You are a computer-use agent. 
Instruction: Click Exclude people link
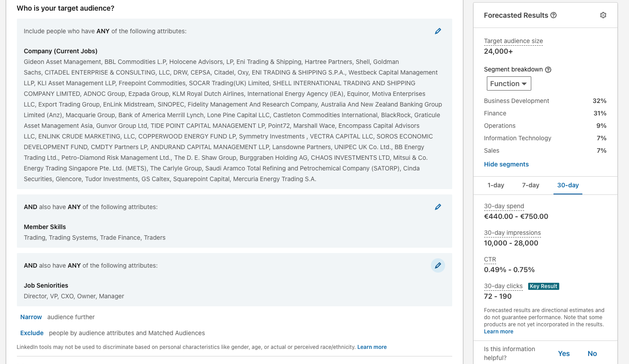(x=32, y=333)
